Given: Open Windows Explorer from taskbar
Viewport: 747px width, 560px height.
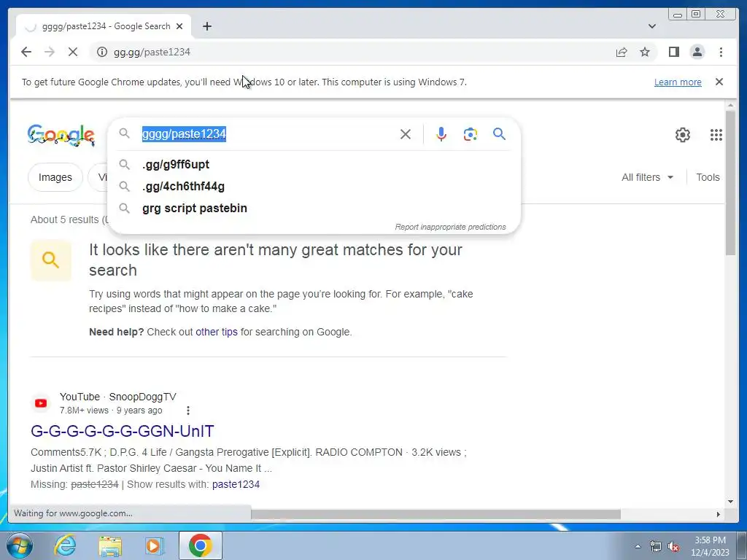Looking at the screenshot, I should pos(110,545).
